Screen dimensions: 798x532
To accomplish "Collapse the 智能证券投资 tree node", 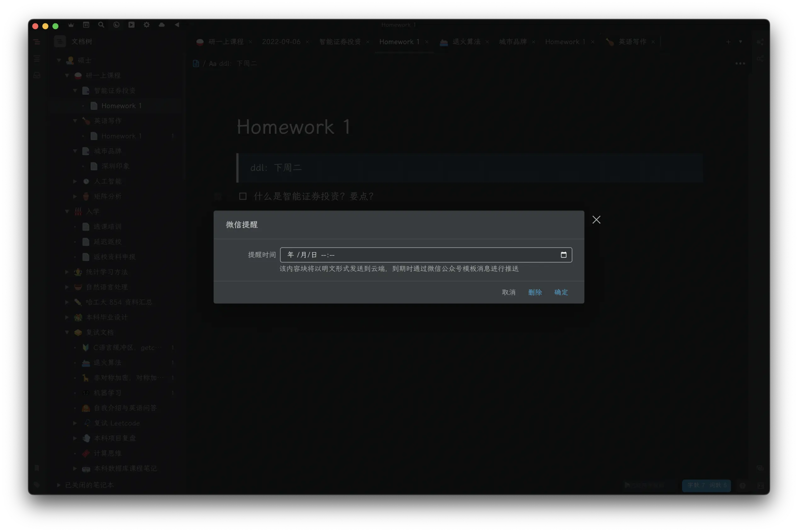I will [x=75, y=91].
